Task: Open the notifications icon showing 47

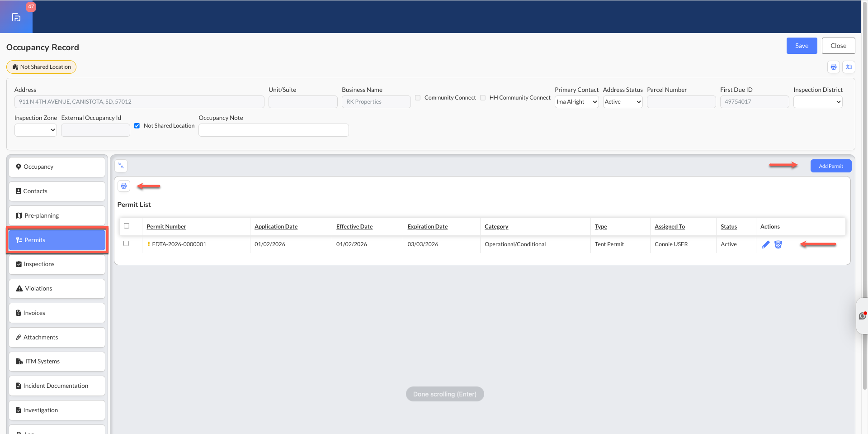Action: [x=16, y=17]
